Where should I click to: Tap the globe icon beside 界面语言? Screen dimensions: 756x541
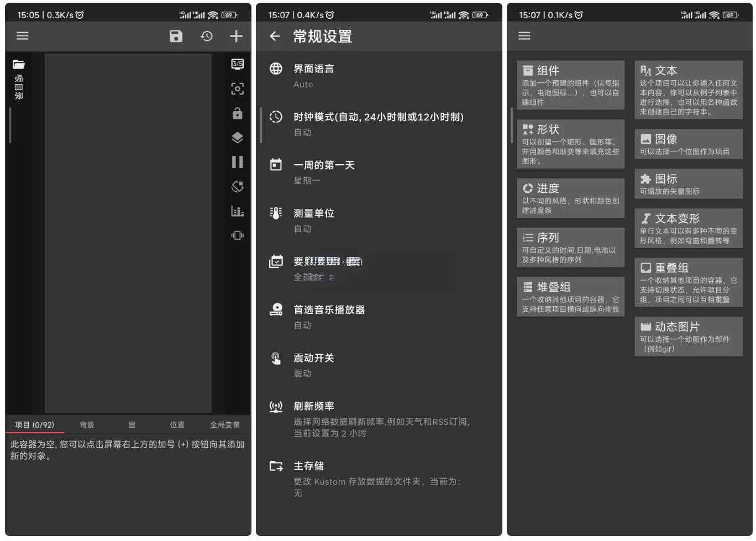276,69
